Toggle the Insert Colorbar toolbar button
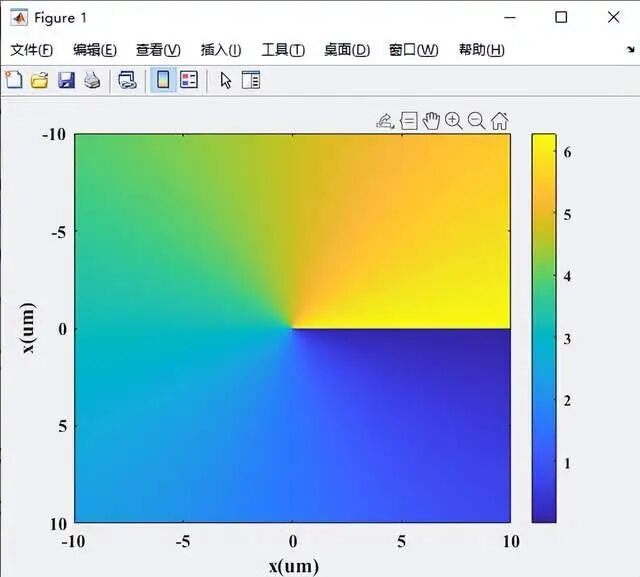 (x=163, y=81)
